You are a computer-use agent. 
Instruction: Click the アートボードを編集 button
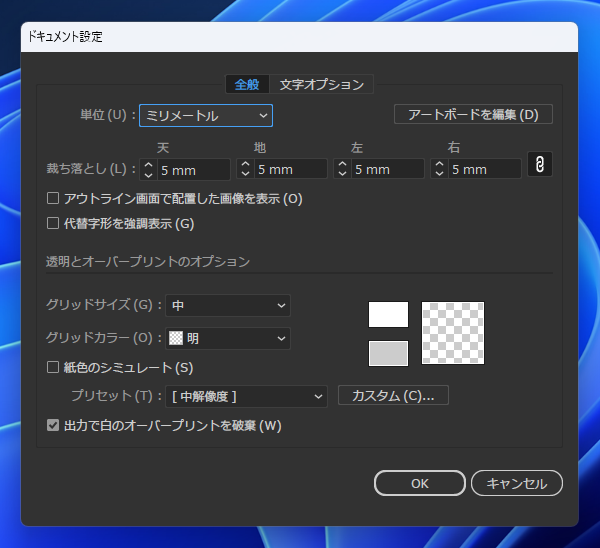coord(473,114)
